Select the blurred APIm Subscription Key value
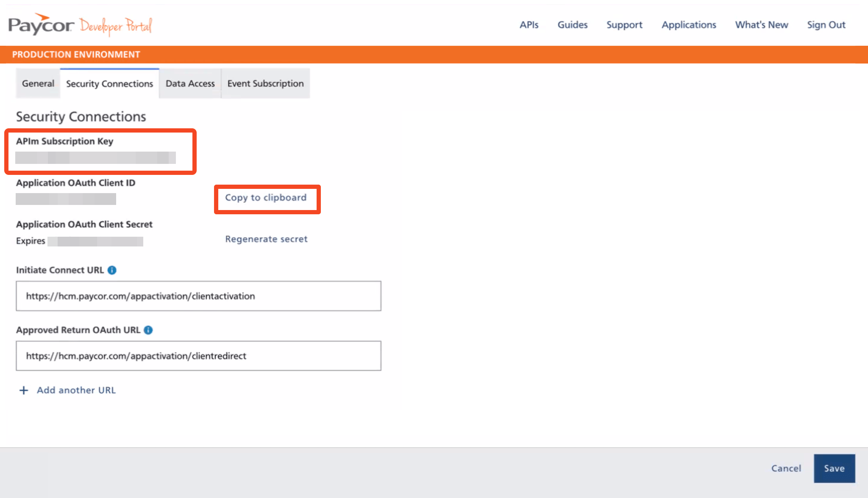This screenshot has height=498, width=868. [x=95, y=158]
